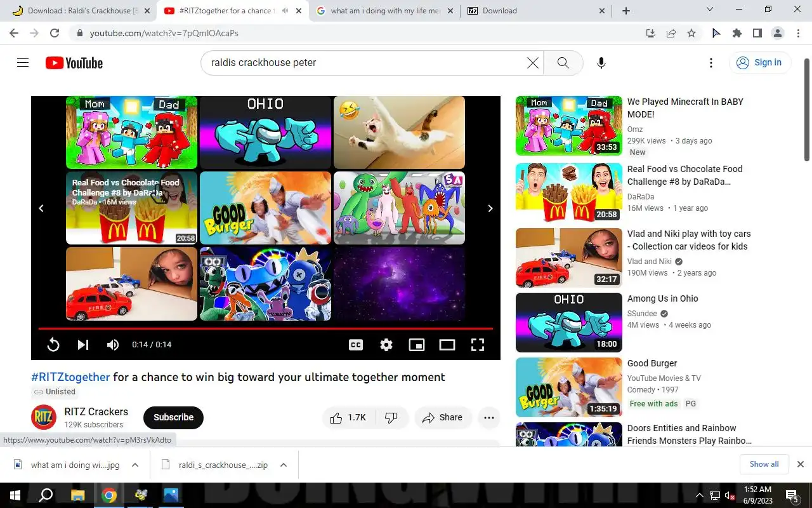Open Windows Start menu
Screen dimensions: 812x508
15,495
